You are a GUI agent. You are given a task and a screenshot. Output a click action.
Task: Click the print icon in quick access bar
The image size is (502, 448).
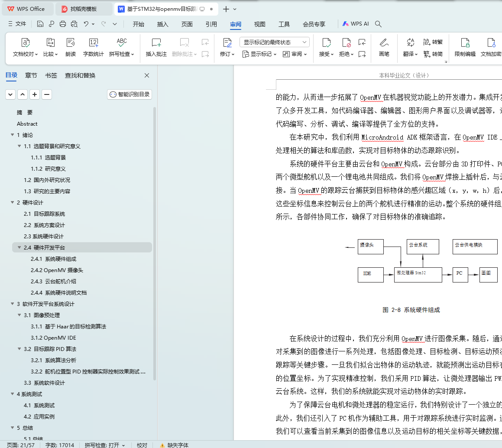pyautogui.click(x=63, y=24)
